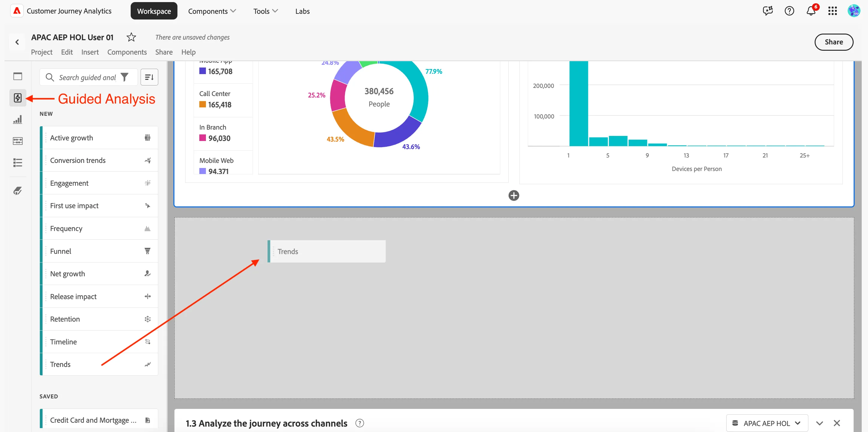Click the info icon beside panel title
868x432 pixels.
click(x=360, y=423)
